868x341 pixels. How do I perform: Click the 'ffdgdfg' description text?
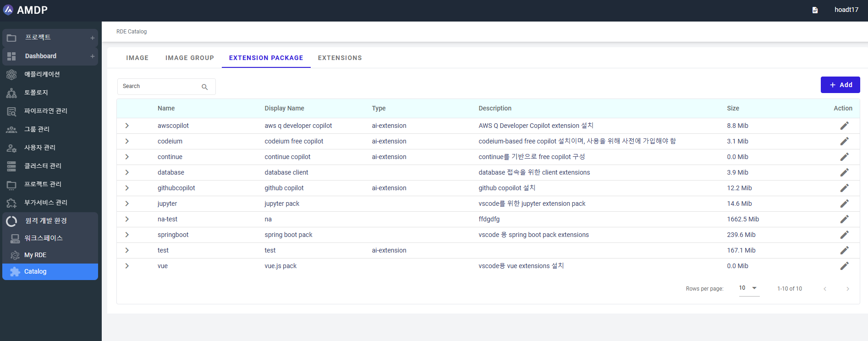click(x=489, y=219)
